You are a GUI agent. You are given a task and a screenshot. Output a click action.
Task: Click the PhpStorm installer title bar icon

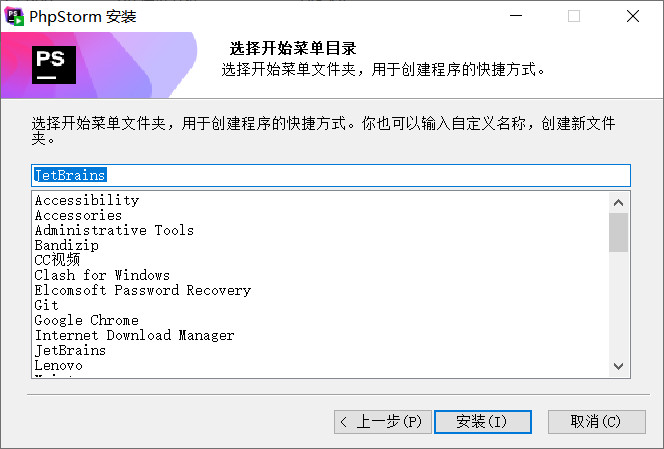click(14, 16)
